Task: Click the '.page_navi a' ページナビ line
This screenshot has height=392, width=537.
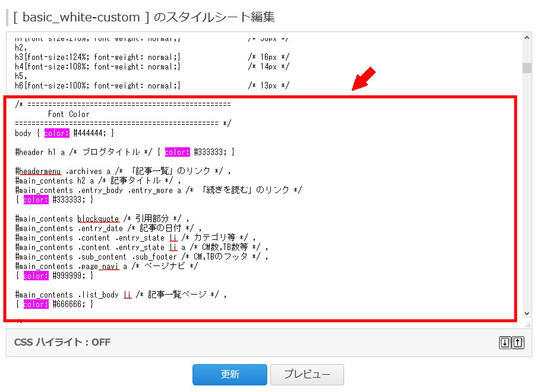Action: pyautogui.click(x=106, y=266)
